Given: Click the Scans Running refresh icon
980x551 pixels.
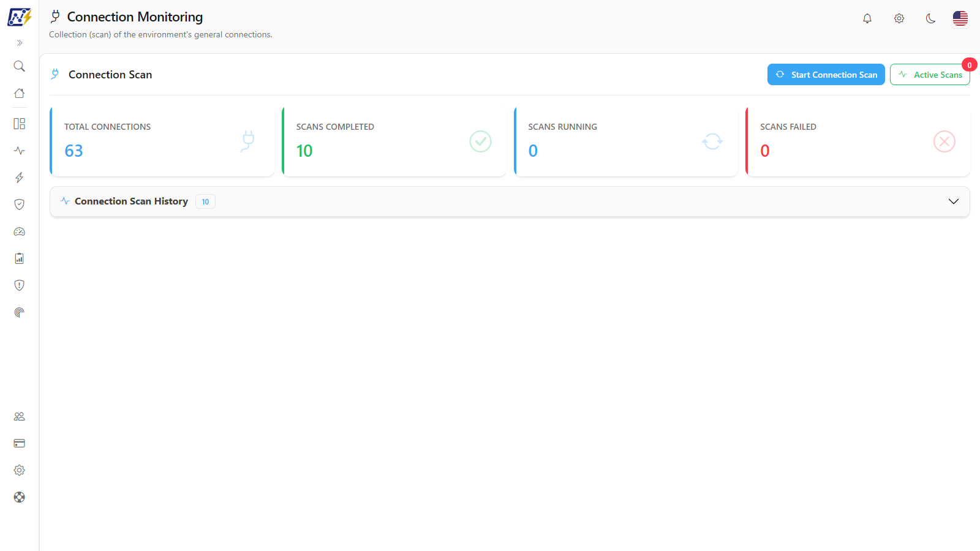Looking at the screenshot, I should point(712,141).
